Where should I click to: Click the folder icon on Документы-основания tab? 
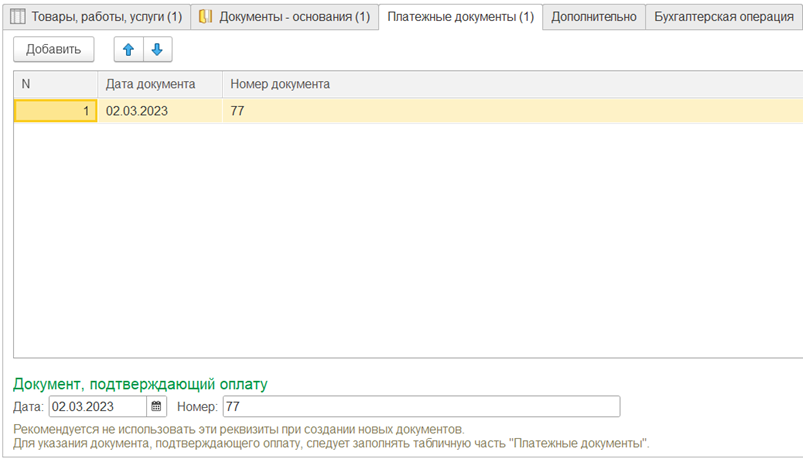205,16
